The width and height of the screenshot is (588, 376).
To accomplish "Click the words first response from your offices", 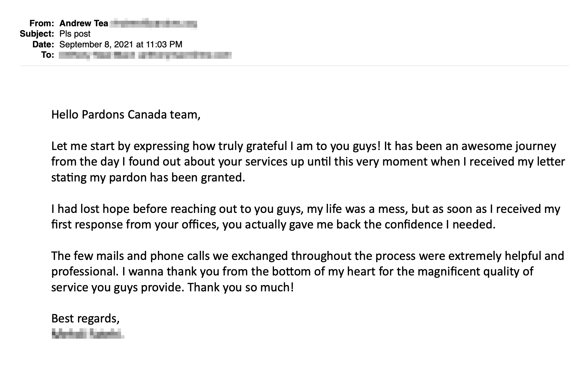I will pyautogui.click(x=134, y=225).
